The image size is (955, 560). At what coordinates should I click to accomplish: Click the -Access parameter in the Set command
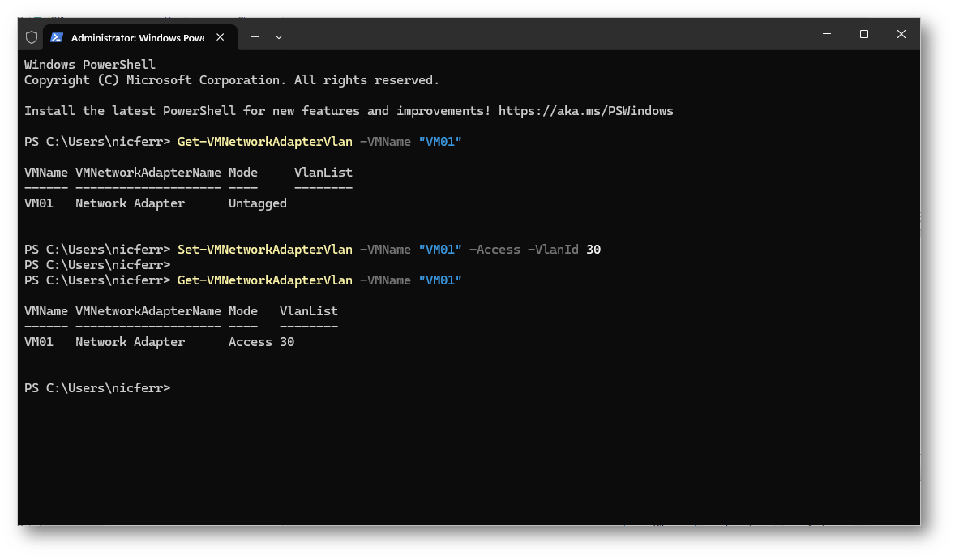pyautogui.click(x=495, y=250)
